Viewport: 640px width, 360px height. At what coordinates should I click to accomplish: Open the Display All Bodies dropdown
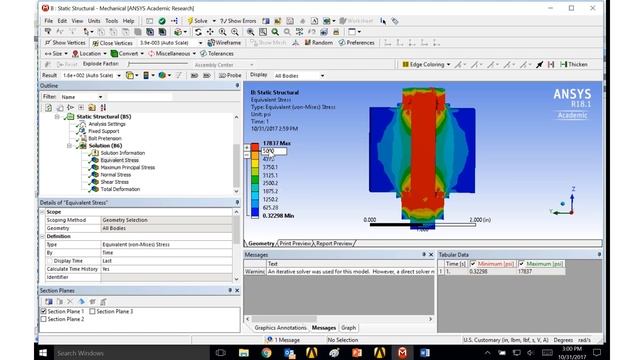click(322, 76)
